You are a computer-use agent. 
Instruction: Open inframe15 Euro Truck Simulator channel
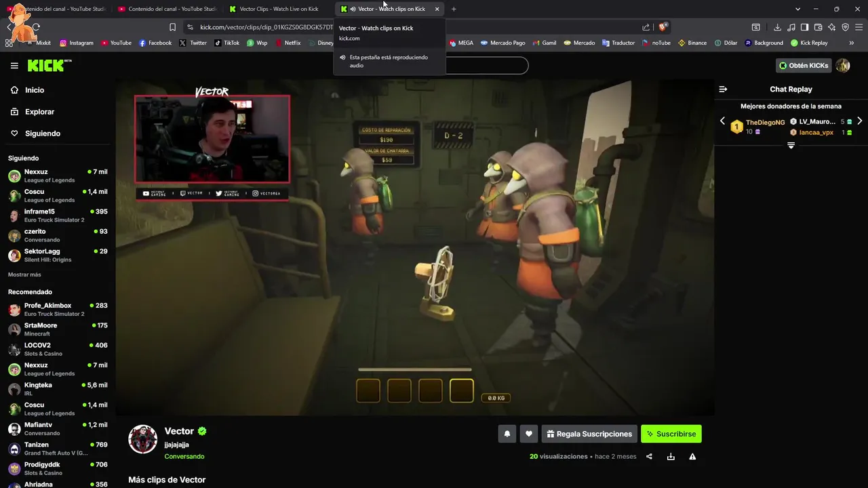point(58,216)
